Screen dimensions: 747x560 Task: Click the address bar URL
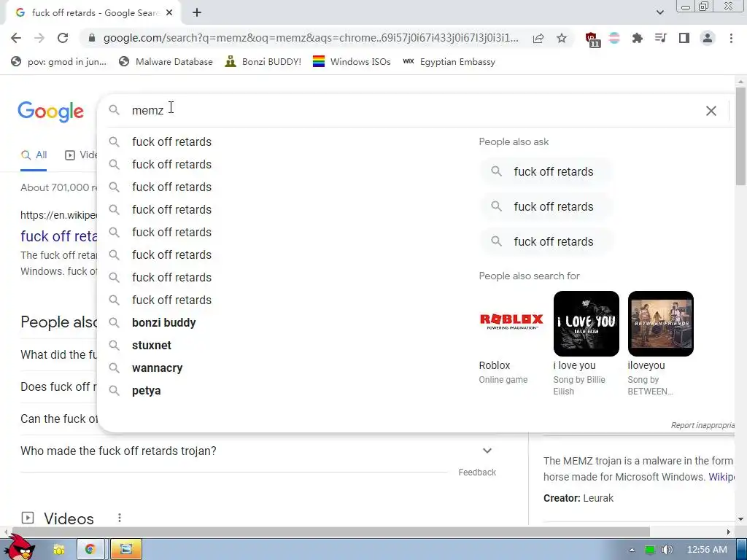coord(311,38)
